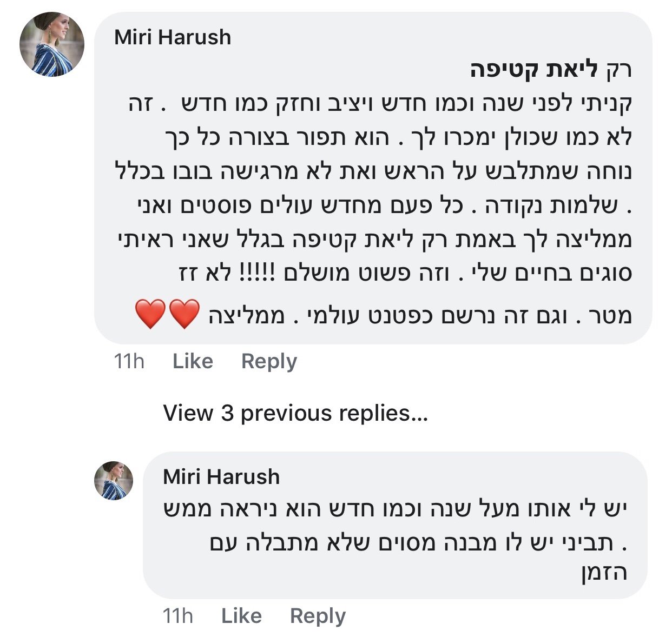The height and width of the screenshot is (637, 672).
Task: Reply to the top long comment
Action: click(269, 361)
